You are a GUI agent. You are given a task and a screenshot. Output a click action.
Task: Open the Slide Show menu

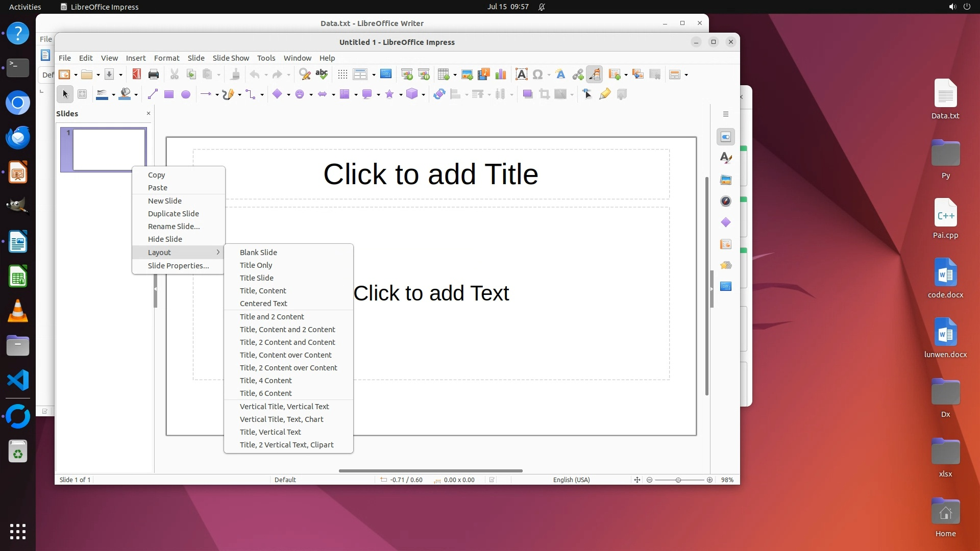231,58
